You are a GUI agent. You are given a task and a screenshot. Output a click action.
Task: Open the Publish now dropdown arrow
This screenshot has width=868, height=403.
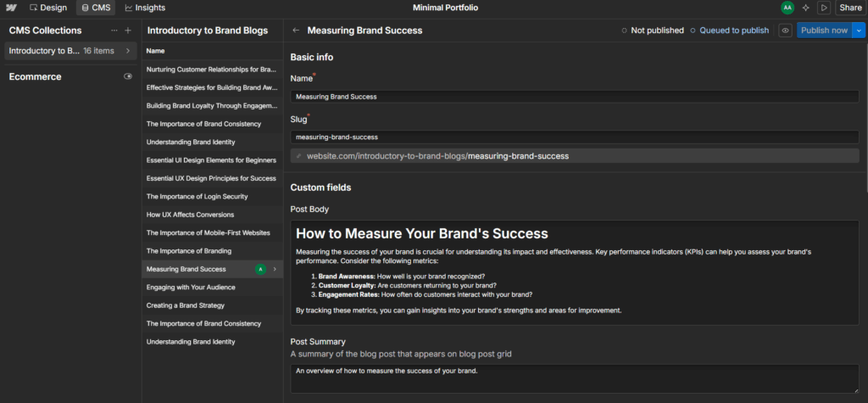tap(859, 31)
